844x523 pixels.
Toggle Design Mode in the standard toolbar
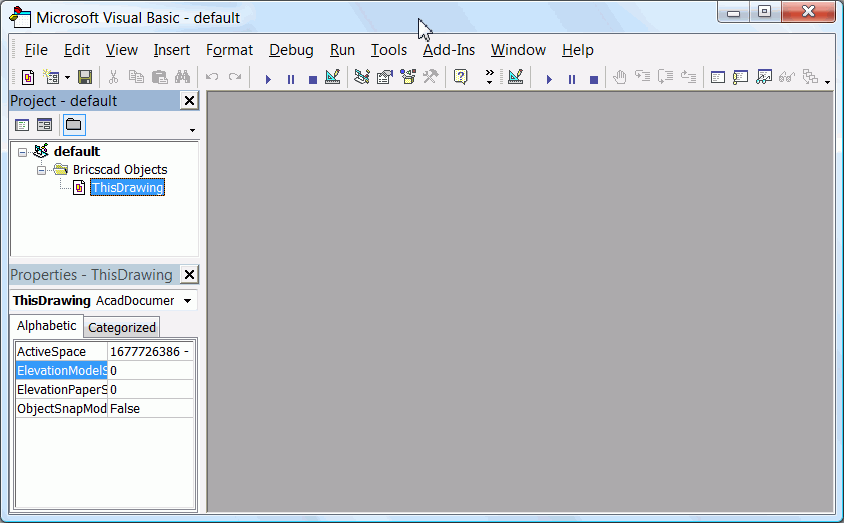pos(333,77)
